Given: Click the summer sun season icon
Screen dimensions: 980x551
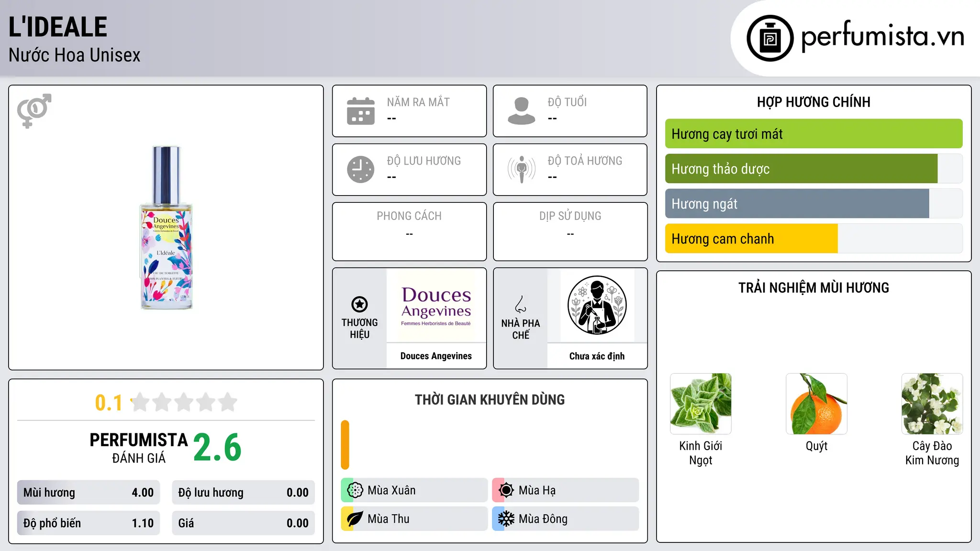Looking at the screenshot, I should pos(506,490).
